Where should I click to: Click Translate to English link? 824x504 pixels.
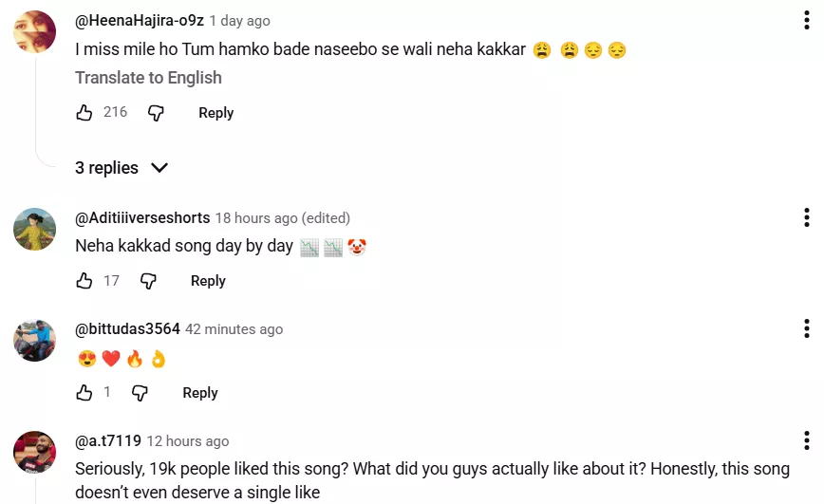point(148,78)
